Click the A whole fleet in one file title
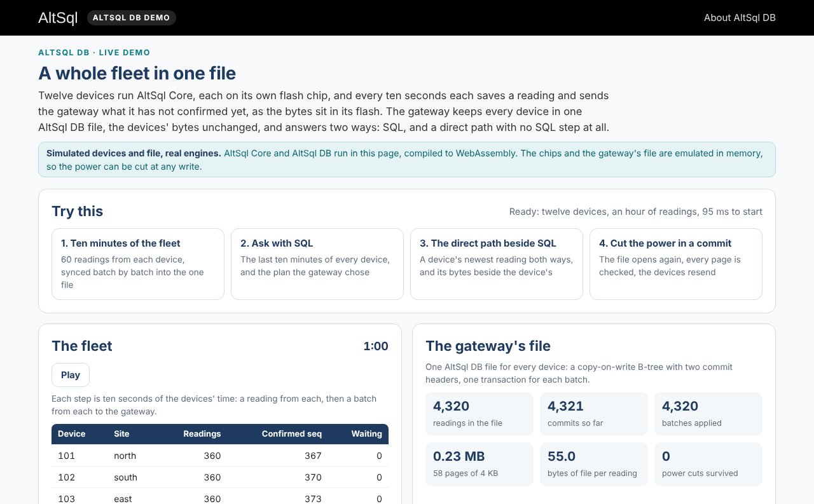 coord(137,74)
